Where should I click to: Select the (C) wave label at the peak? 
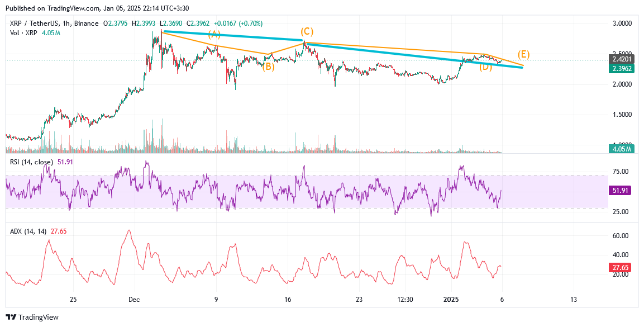coord(307,31)
